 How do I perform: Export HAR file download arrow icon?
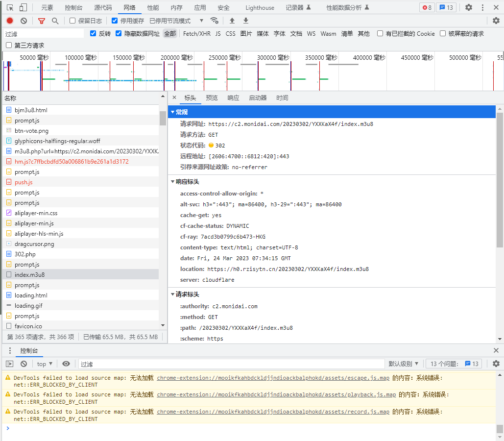246,21
